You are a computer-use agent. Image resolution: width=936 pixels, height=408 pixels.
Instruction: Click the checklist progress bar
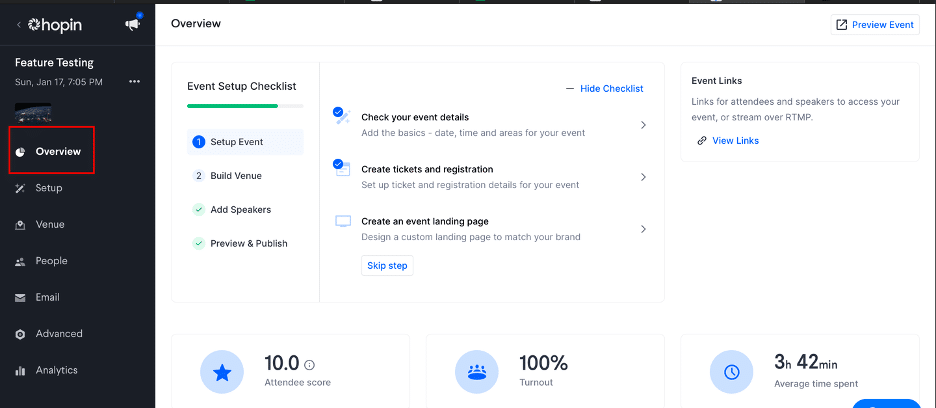coord(245,106)
